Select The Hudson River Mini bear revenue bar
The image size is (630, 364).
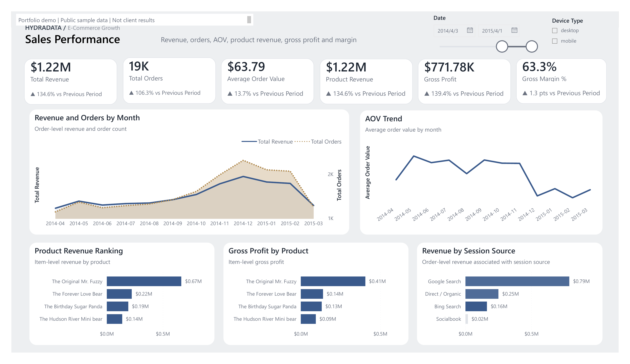tap(114, 319)
